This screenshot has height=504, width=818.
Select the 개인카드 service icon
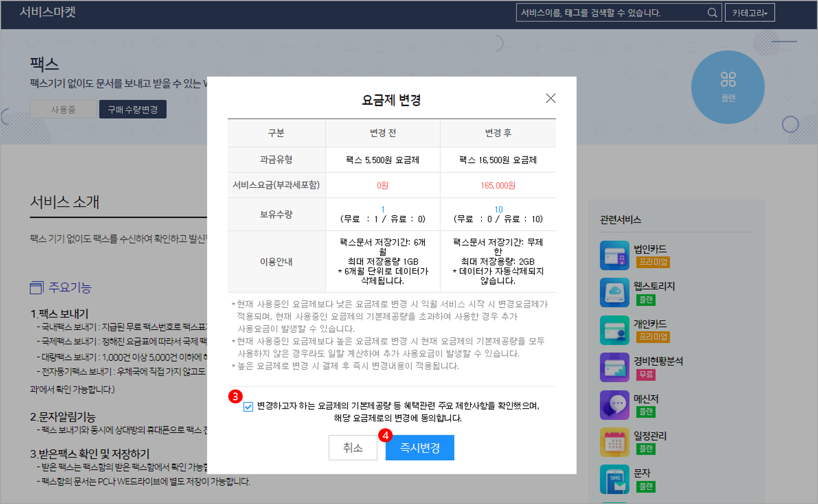click(x=614, y=330)
